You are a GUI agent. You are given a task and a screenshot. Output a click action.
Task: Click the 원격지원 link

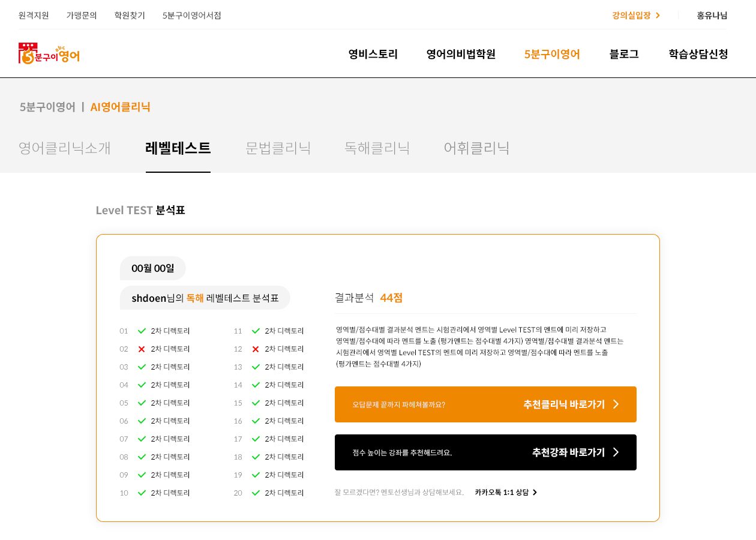[34, 16]
